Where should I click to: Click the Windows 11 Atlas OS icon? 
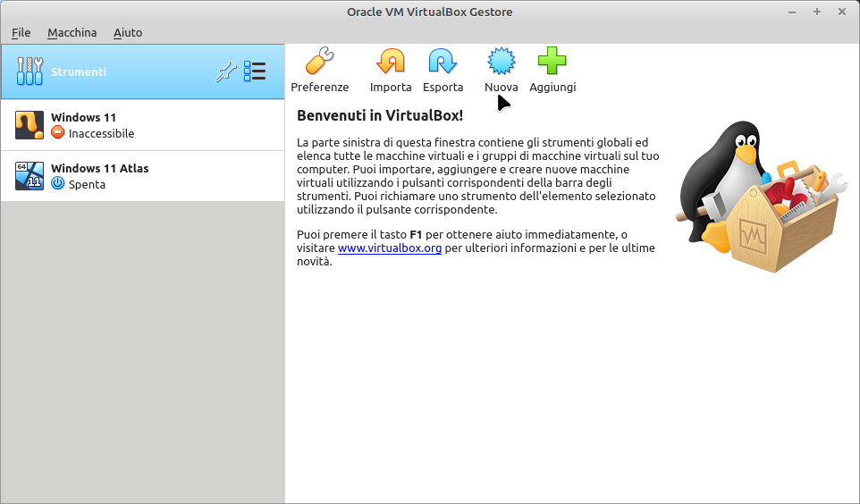30,176
